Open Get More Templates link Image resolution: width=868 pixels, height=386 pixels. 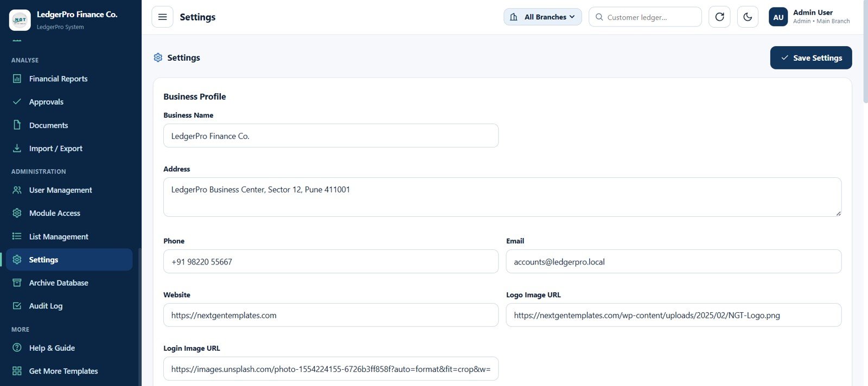pos(69,371)
